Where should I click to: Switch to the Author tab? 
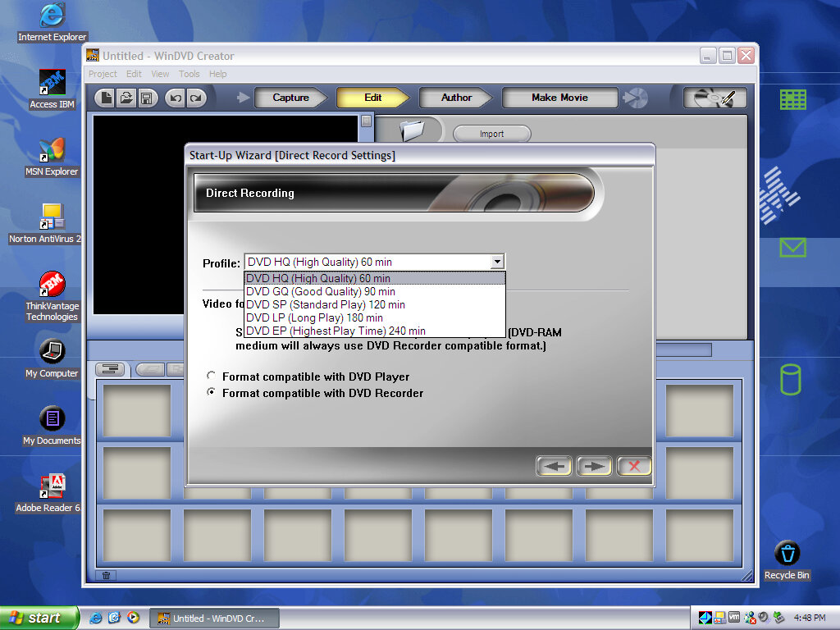click(456, 98)
